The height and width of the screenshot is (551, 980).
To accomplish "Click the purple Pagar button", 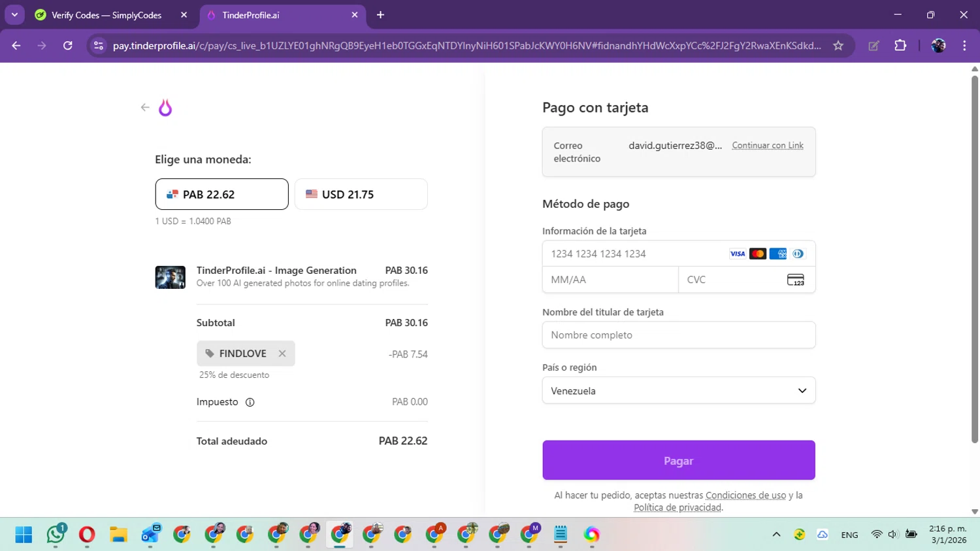I will pyautogui.click(x=679, y=460).
